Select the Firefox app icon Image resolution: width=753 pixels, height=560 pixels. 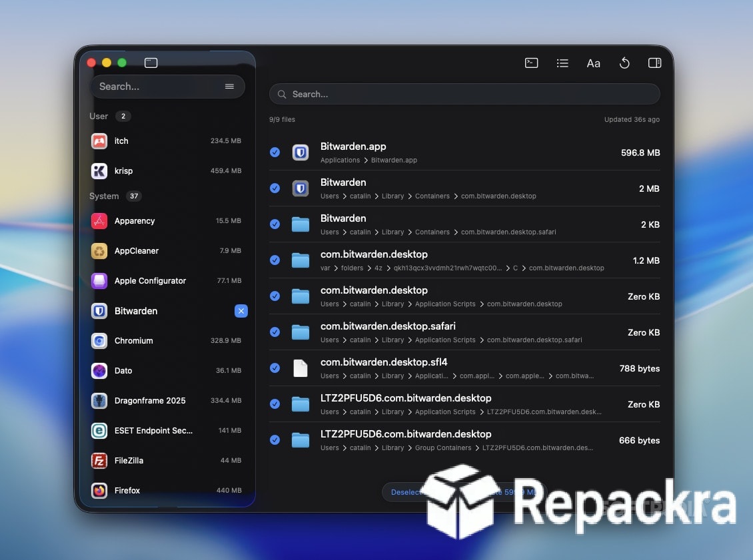(99, 491)
